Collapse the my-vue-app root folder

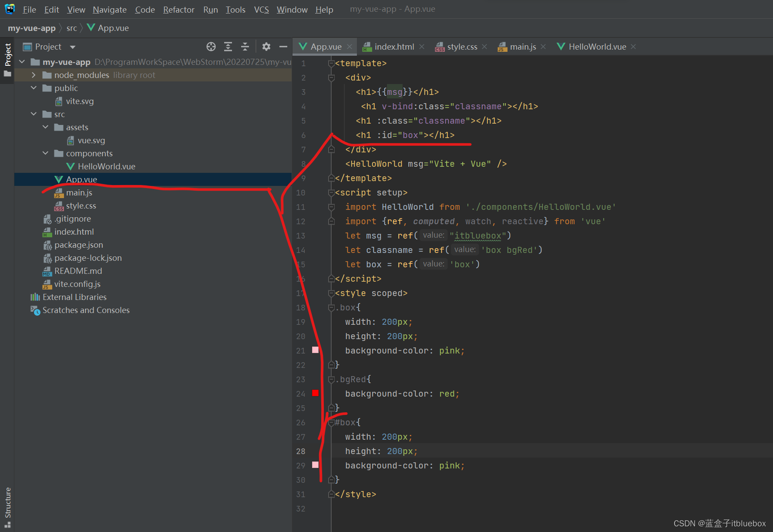click(x=22, y=62)
